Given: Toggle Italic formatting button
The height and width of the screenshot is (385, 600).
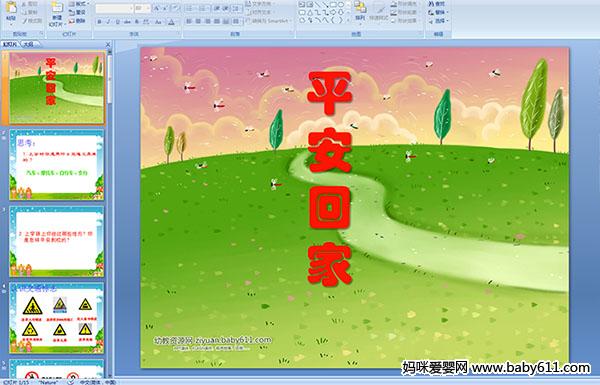Looking at the screenshot, I should (108, 22).
